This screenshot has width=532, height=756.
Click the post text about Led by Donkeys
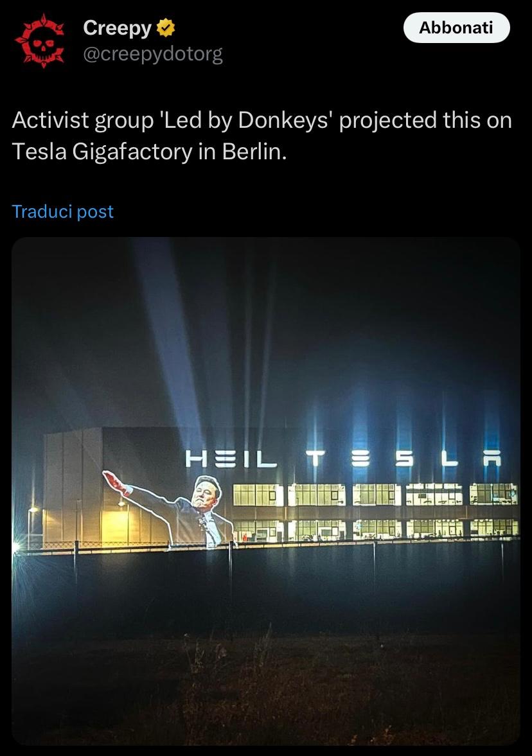click(262, 136)
